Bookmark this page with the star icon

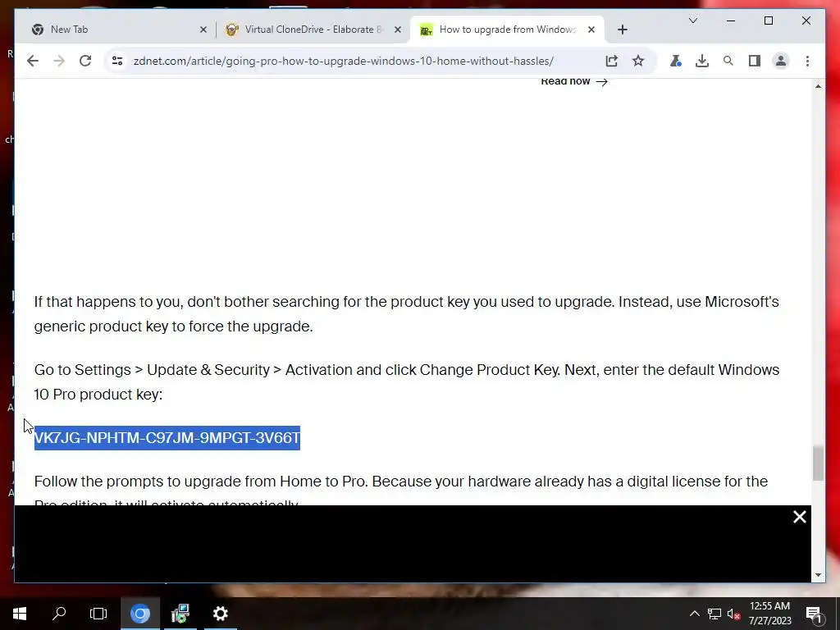coord(637,61)
